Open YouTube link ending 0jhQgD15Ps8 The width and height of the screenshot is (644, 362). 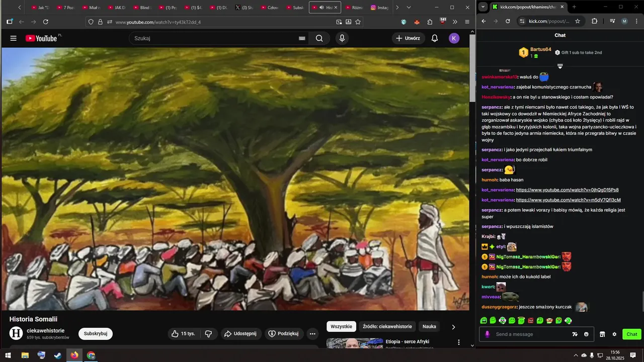(x=567, y=190)
